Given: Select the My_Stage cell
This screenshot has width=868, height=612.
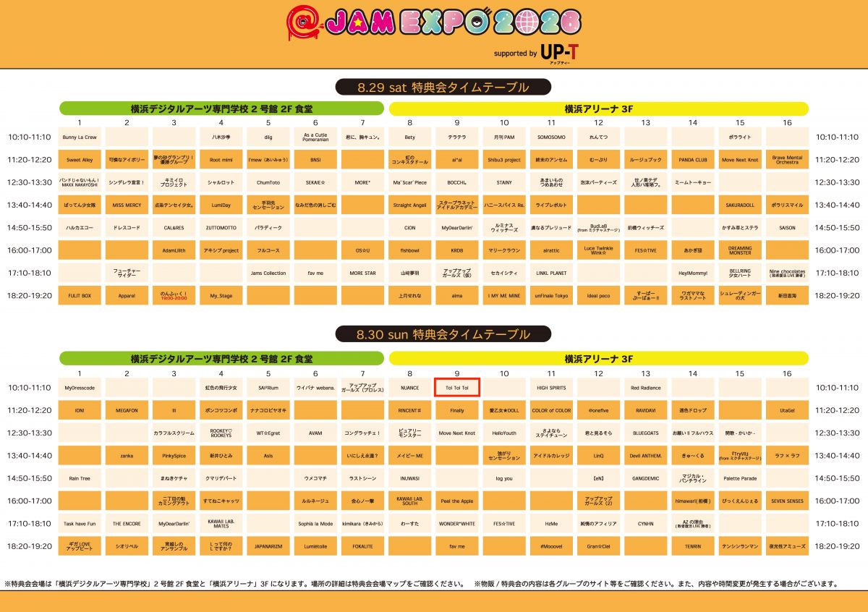Looking at the screenshot, I should pos(221,296).
